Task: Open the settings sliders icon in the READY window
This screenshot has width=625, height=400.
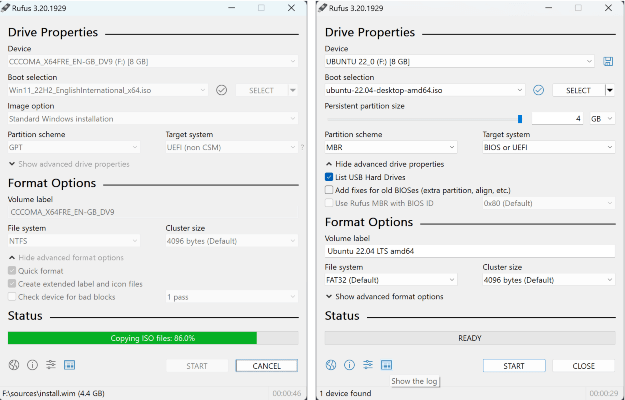Action: [368, 365]
